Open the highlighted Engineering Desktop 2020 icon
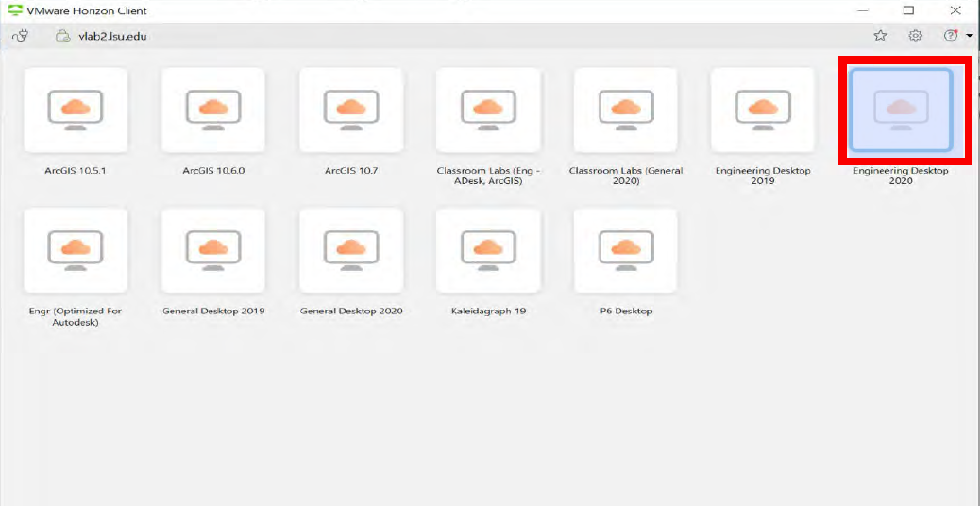 pos(901,111)
